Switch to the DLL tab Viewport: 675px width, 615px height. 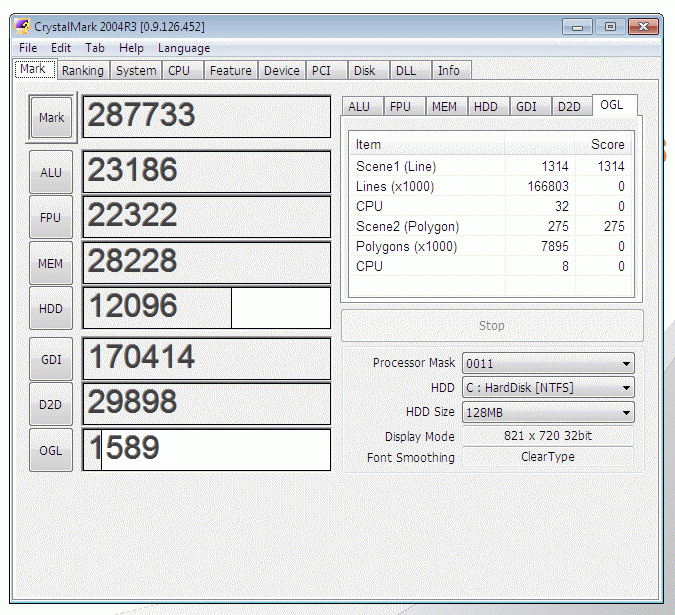coord(411,71)
